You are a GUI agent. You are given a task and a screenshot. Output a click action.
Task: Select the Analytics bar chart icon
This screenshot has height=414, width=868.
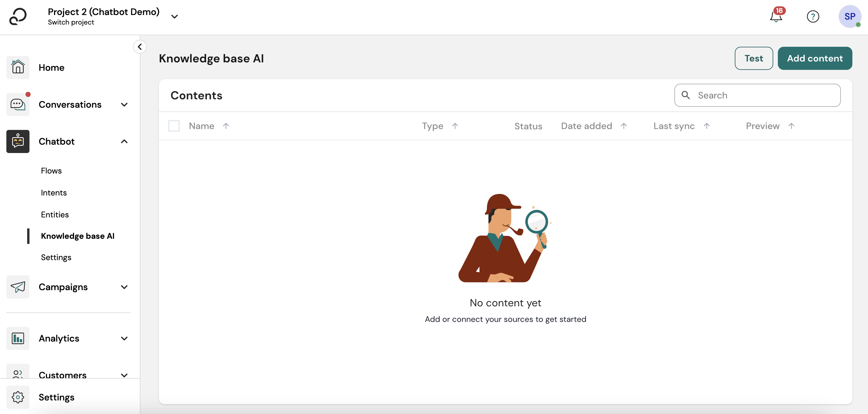pyautogui.click(x=18, y=338)
